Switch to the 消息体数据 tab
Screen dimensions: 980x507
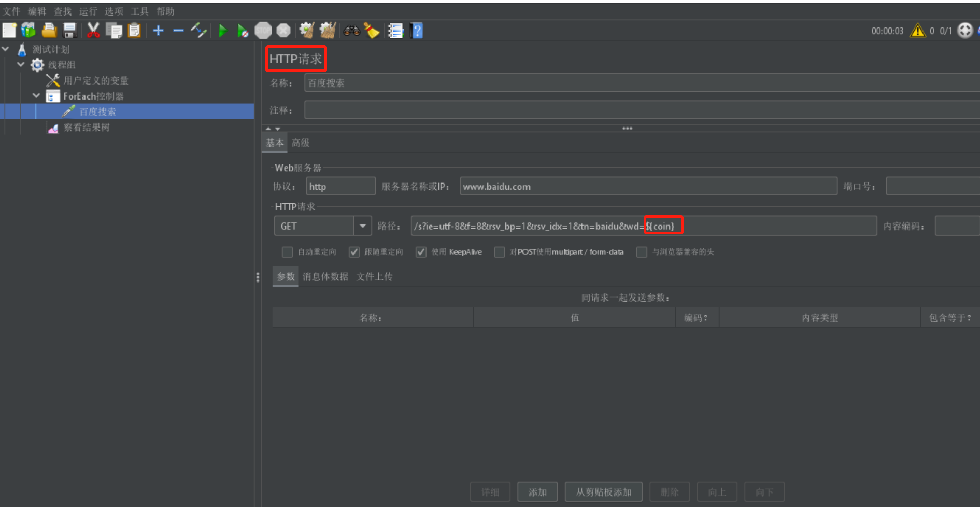pyautogui.click(x=324, y=276)
